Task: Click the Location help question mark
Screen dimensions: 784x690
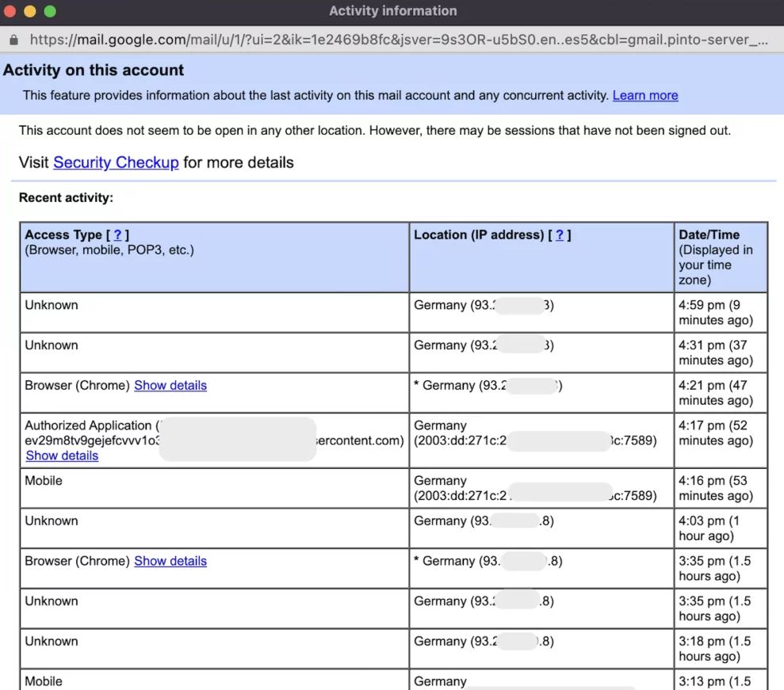Action: (559, 234)
